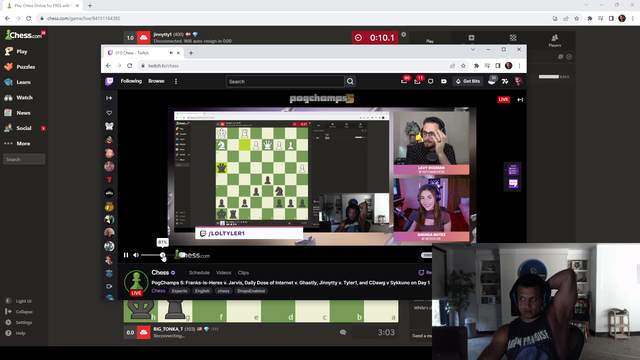Open the Play tab in Chess.com panel

(x=430, y=40)
